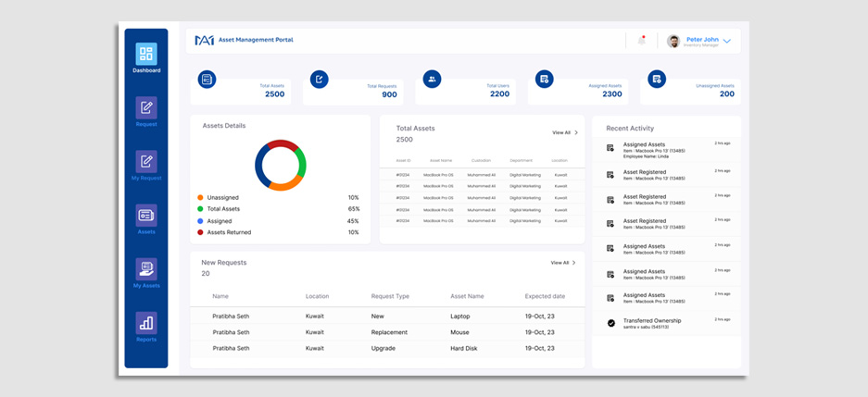The width and height of the screenshot is (868, 397).
Task: Click the Peter John profile avatar
Action: [673, 41]
